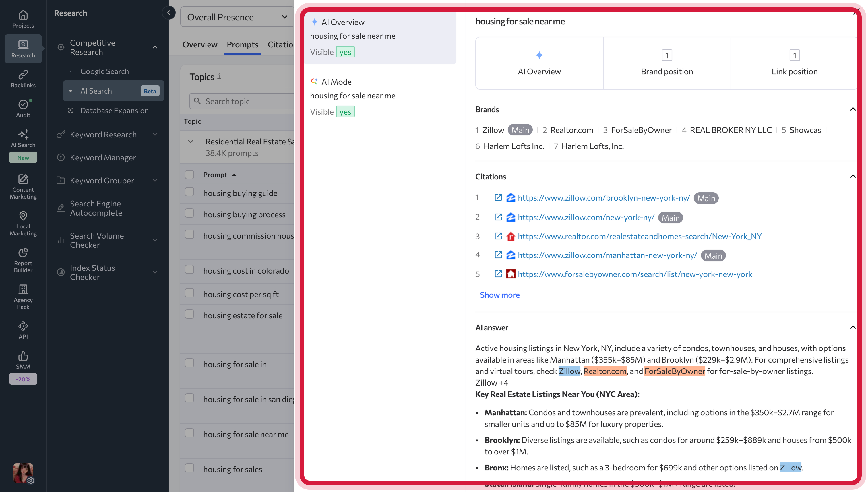This screenshot has width=868, height=492.
Task: Open the Overall Presence dropdown
Action: tap(237, 17)
